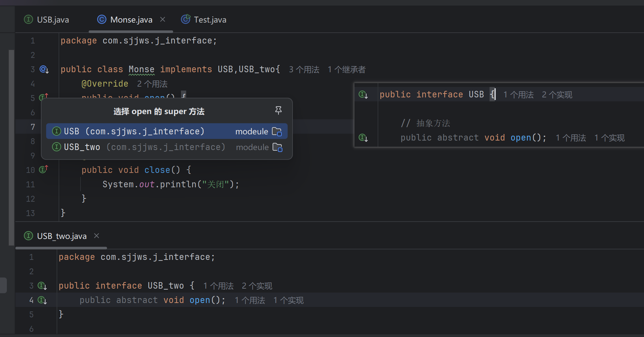Click '2 个用法' hint next to @Override
The width and height of the screenshot is (644, 337).
point(152,84)
